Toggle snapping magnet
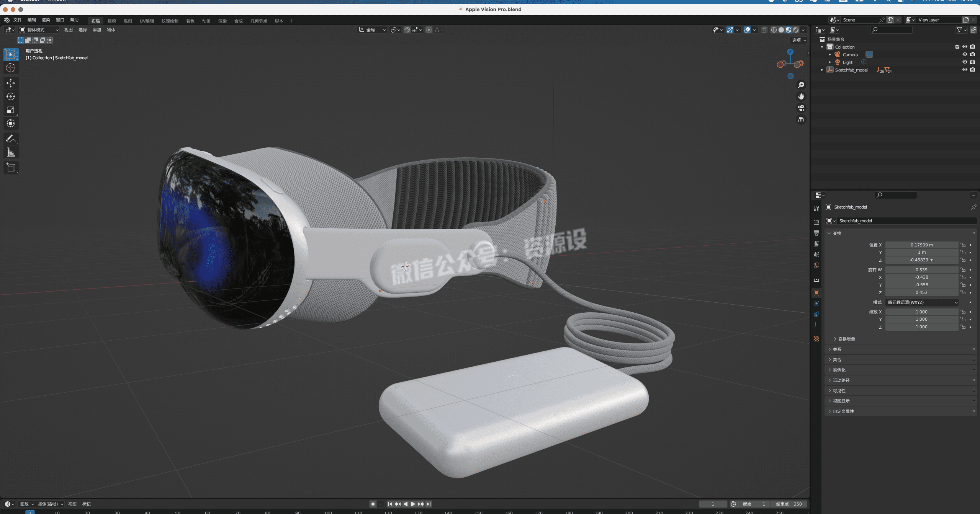Image resolution: width=980 pixels, height=514 pixels. [x=407, y=30]
